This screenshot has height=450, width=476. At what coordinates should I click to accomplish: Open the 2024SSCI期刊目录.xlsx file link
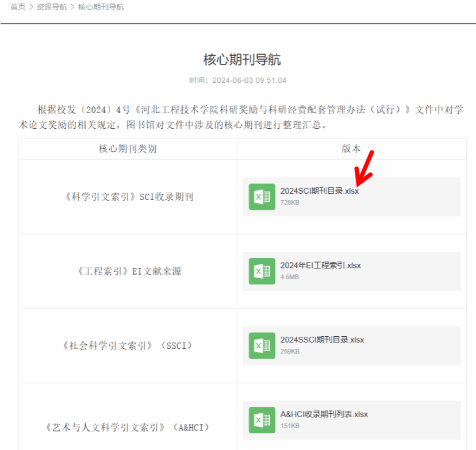point(322,340)
